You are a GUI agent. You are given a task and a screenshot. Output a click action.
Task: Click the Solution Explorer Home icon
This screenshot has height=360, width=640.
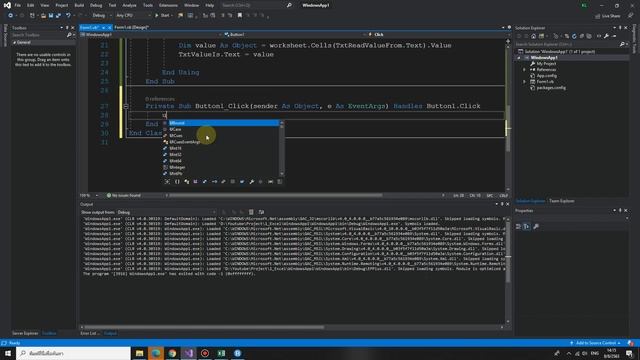pyautogui.click(x=533, y=36)
